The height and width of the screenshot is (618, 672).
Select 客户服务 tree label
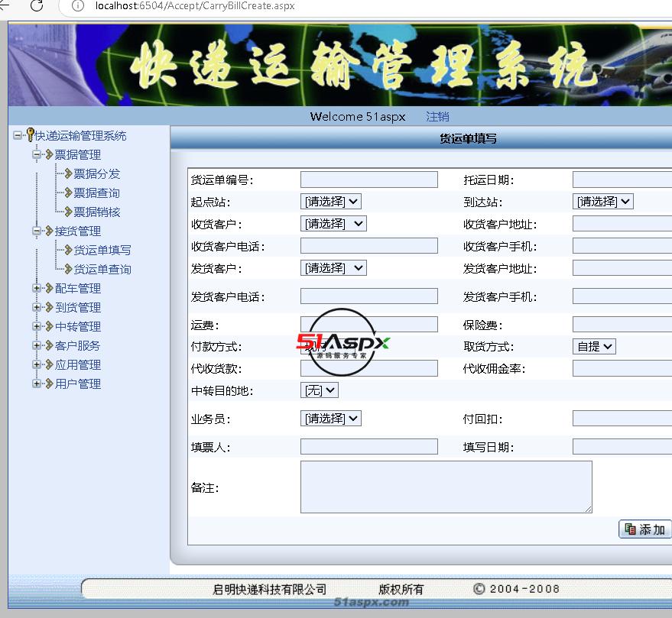tap(77, 345)
